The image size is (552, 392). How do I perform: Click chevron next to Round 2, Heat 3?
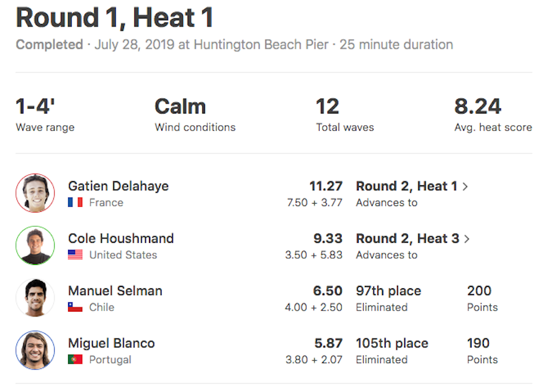[467, 239]
